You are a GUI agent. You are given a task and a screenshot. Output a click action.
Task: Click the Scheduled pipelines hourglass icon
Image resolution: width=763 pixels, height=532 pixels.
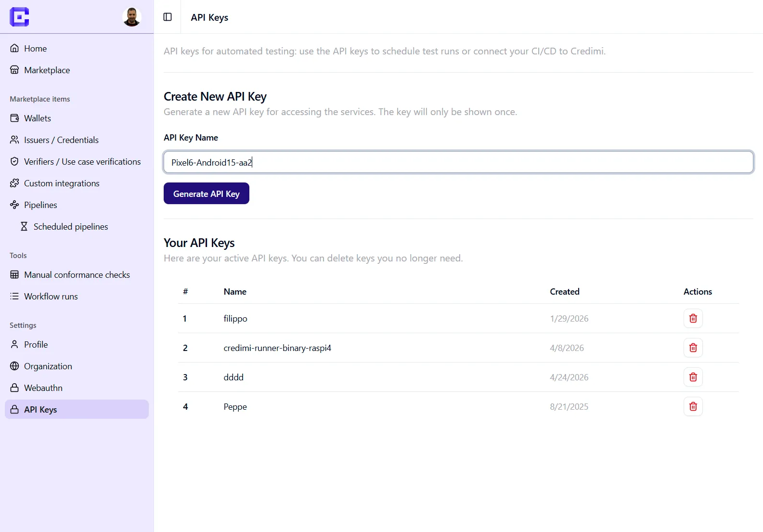click(x=24, y=226)
